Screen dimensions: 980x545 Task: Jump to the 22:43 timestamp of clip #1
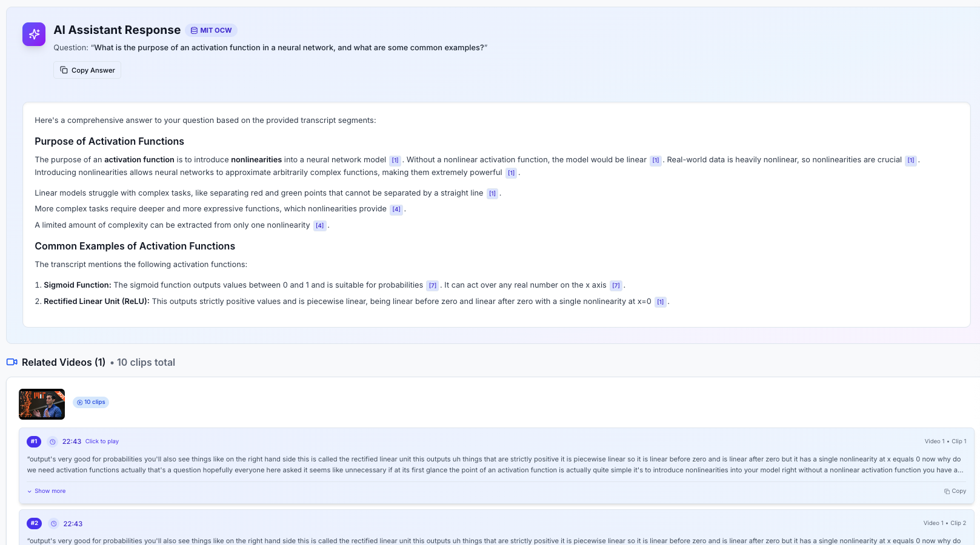72,441
